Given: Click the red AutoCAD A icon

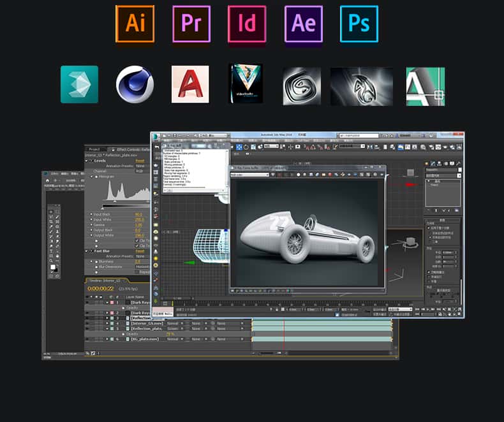Looking at the screenshot, I should pos(190,84).
